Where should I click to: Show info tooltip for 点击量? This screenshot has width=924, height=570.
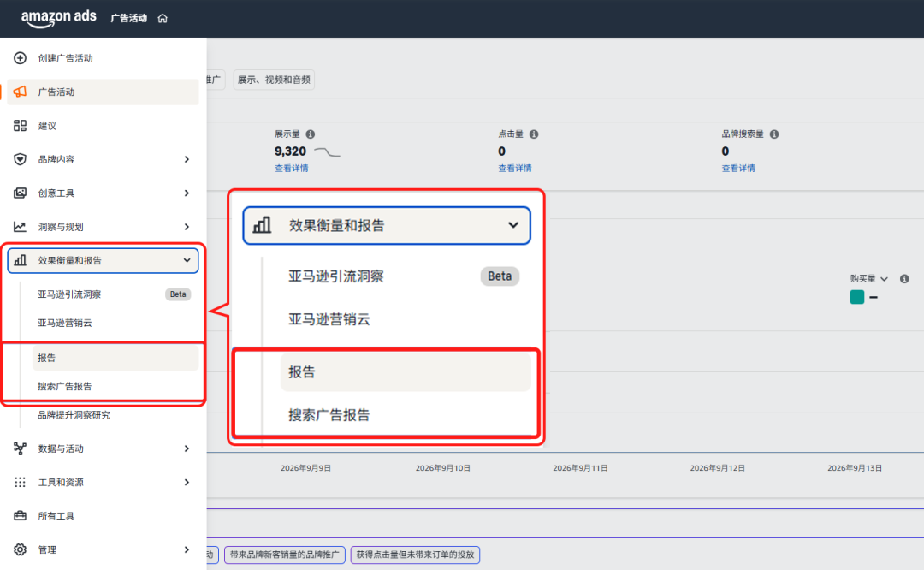(534, 134)
